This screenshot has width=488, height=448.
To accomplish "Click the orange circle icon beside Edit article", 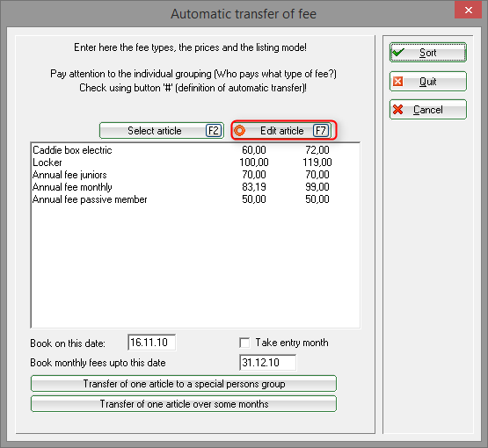I will coord(239,130).
